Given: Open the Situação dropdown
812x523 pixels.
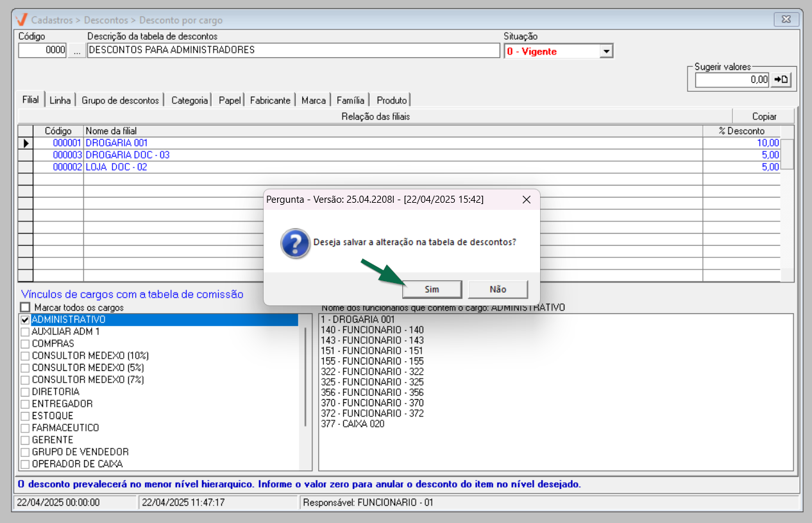Looking at the screenshot, I should (x=606, y=51).
